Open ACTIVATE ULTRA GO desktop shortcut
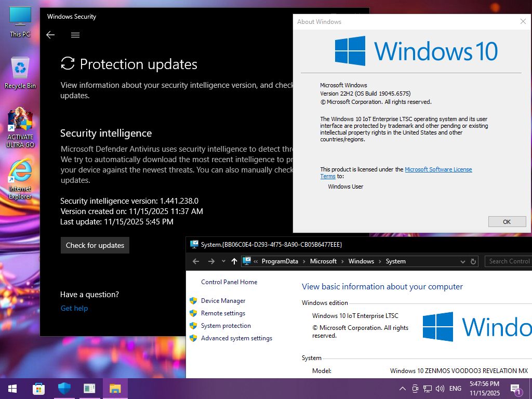Image resolution: width=532 pixels, height=399 pixels. 20,128
